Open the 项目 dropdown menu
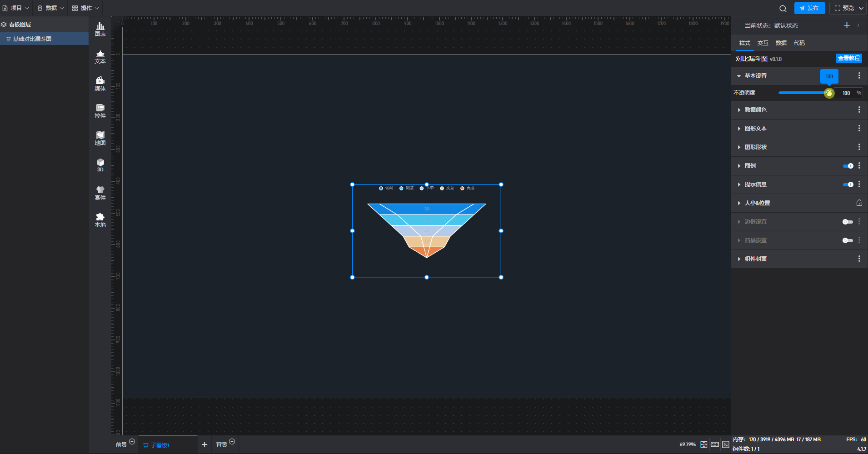 (16, 8)
